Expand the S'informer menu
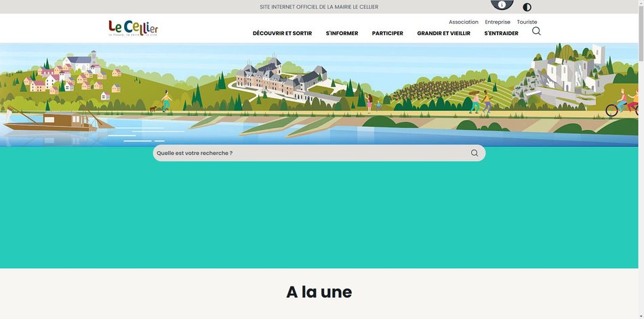Screen dimensions: 644x319 [x=342, y=33]
